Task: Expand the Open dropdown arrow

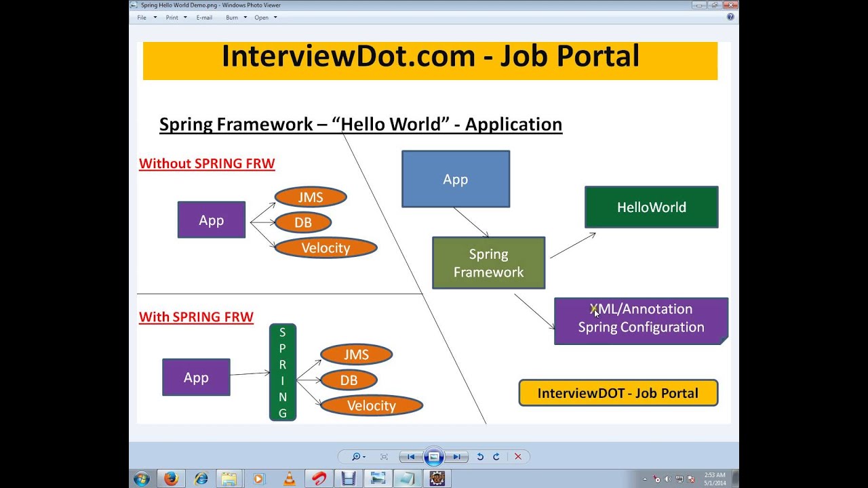Action: (275, 18)
